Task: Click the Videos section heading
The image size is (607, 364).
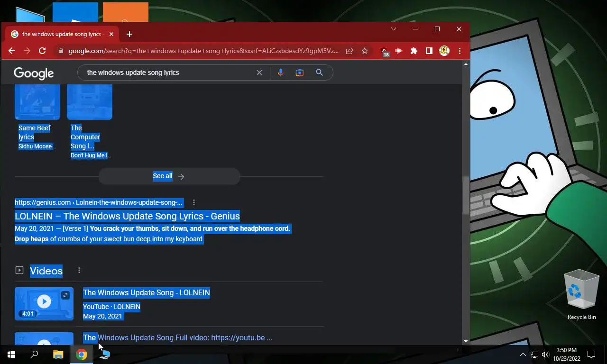Action: [x=46, y=271]
